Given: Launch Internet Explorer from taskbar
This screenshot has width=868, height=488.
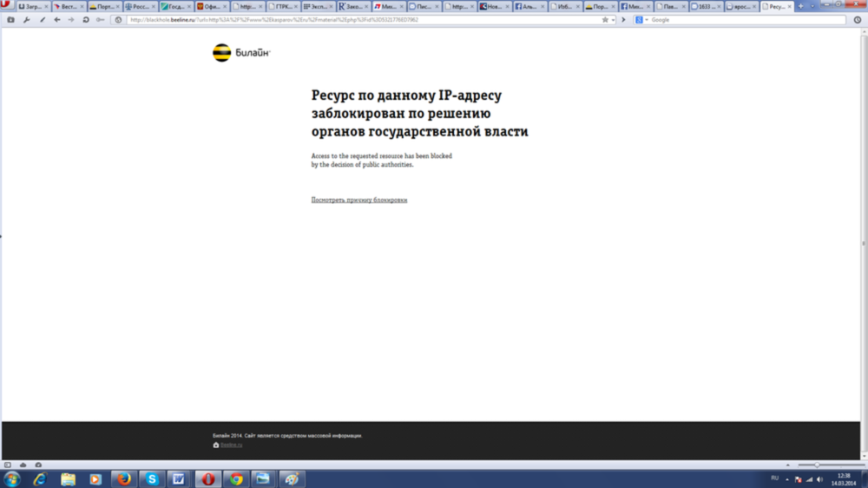Looking at the screenshot, I should (x=40, y=479).
